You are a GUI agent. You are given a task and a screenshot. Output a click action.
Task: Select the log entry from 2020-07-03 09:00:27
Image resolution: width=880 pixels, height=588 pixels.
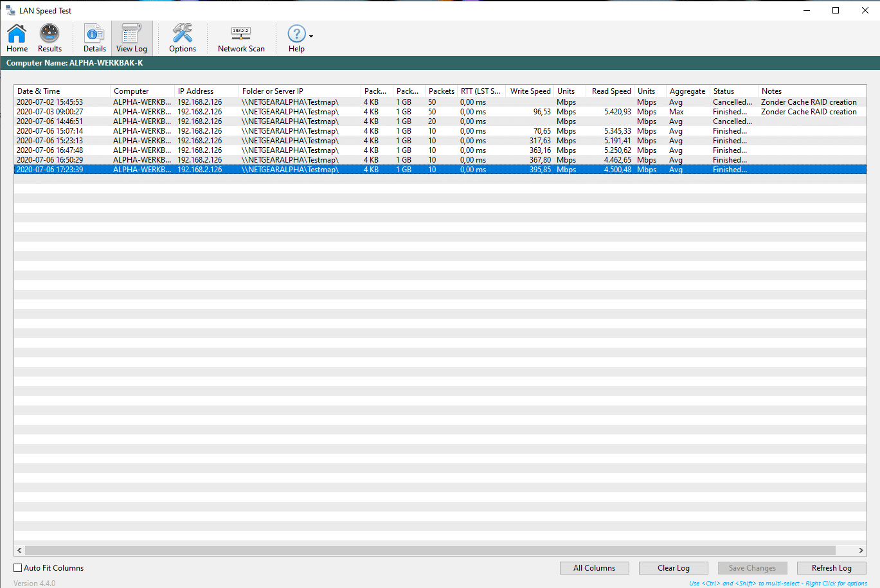click(50, 112)
